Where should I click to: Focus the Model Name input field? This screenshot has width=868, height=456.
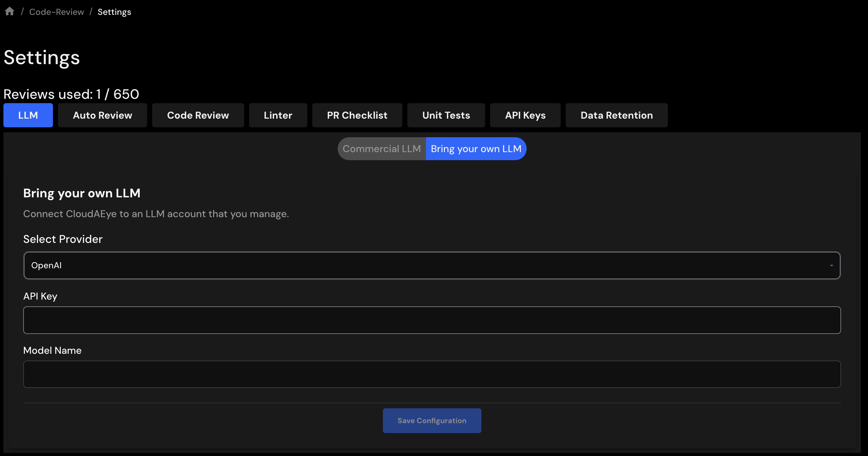pyautogui.click(x=432, y=375)
